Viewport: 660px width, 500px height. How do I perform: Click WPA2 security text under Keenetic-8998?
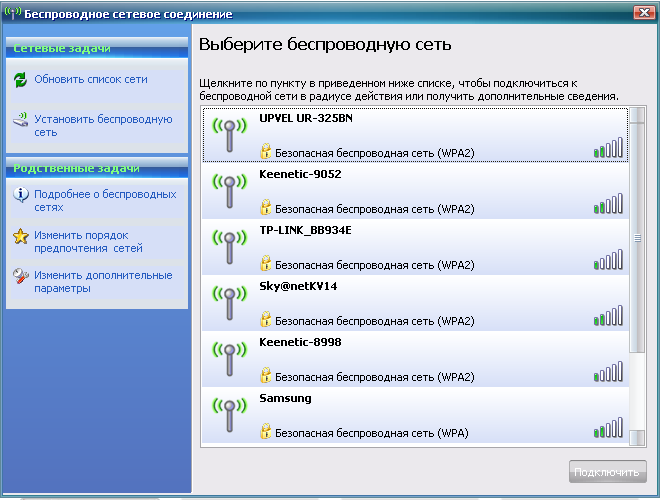click(375, 377)
